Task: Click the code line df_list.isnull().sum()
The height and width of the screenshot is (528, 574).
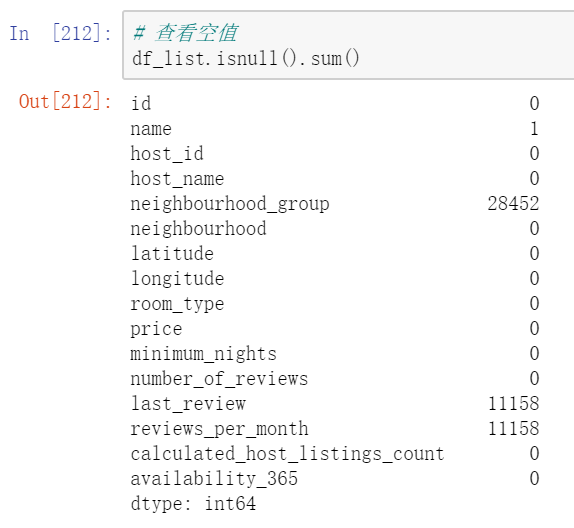Action: click(x=246, y=59)
